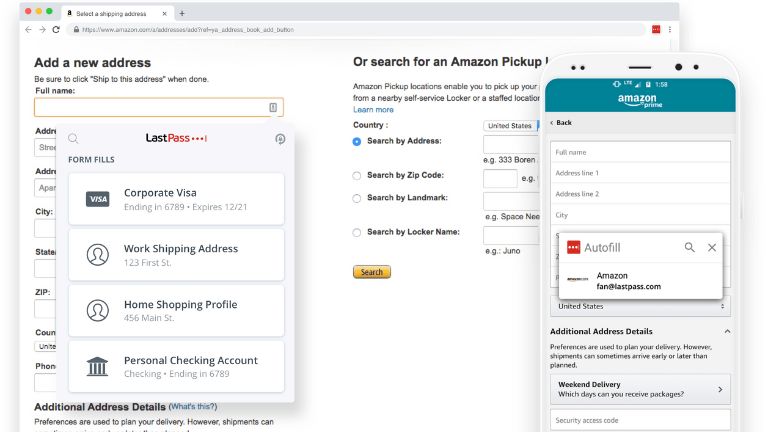Open Weekend Delivery options on phone
The image size is (768, 432).
click(x=640, y=389)
